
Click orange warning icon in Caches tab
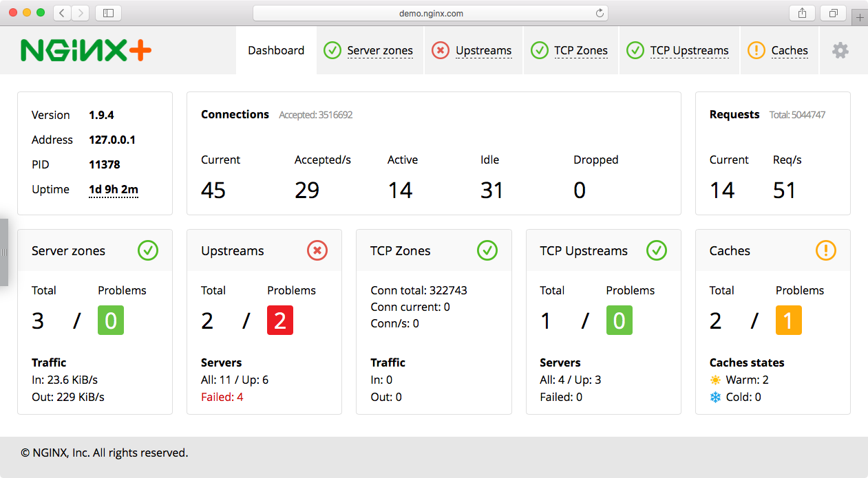coord(756,50)
